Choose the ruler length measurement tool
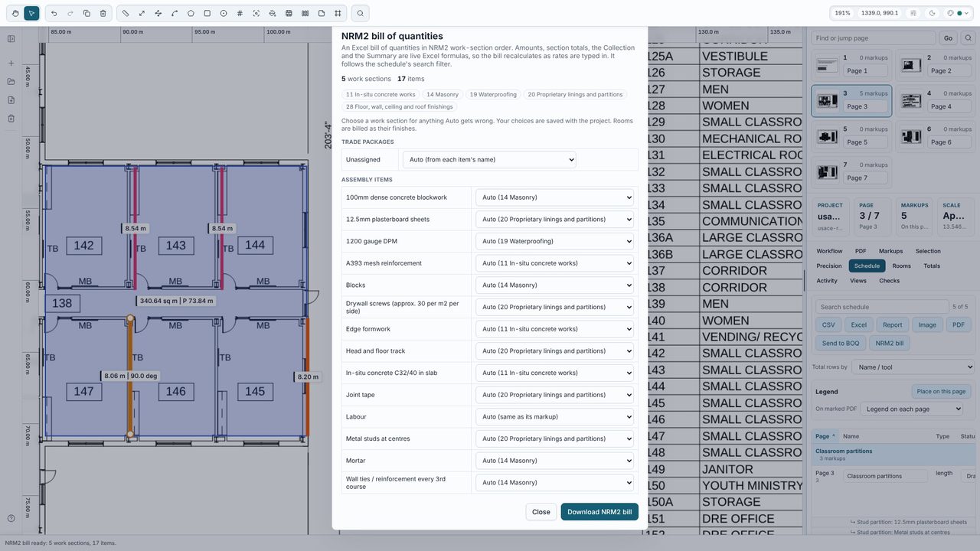980x551 pixels. coord(126,13)
